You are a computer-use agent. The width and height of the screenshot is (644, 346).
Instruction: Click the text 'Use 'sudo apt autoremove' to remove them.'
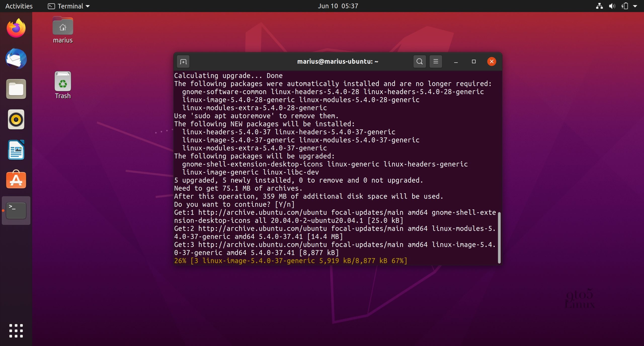[256, 116]
